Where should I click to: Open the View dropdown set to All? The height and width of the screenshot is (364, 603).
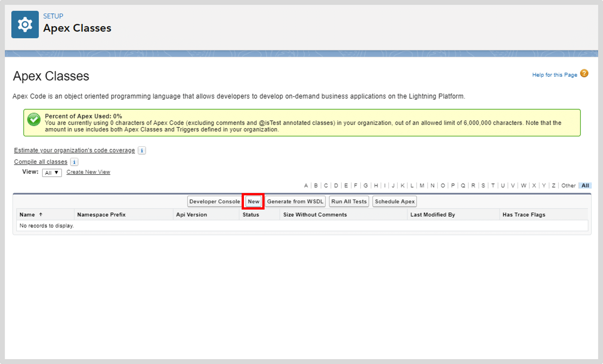[52, 173]
